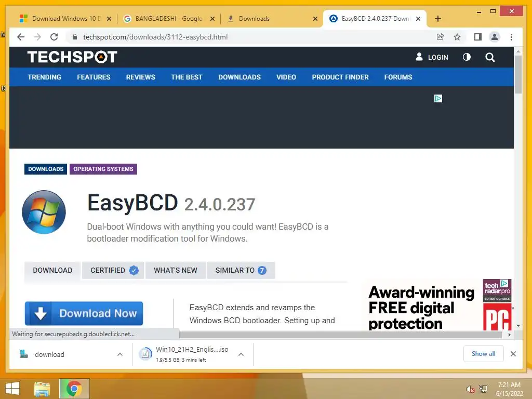Go back with the browser back arrow
This screenshot has width=532, height=399.
pyautogui.click(x=21, y=37)
